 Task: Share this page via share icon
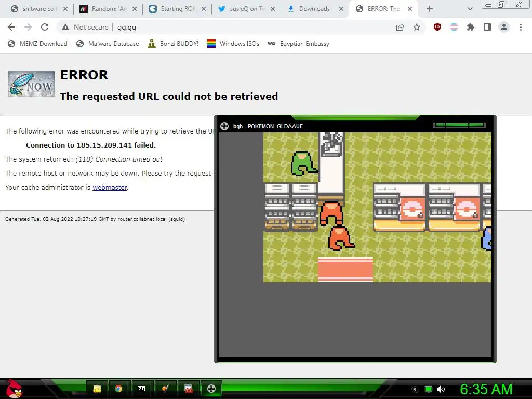tap(400, 27)
